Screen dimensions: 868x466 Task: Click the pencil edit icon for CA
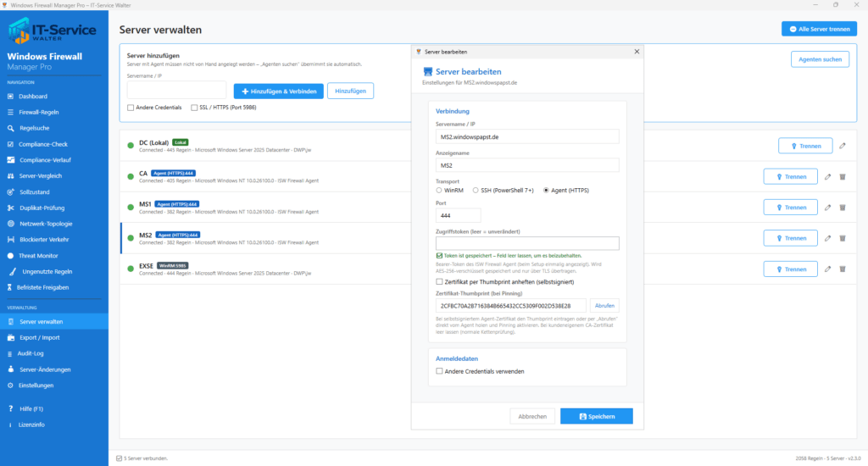tap(827, 176)
